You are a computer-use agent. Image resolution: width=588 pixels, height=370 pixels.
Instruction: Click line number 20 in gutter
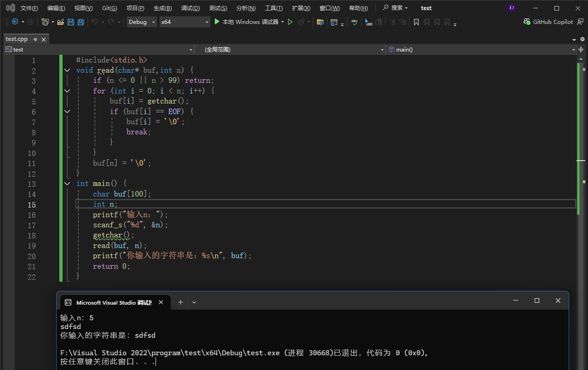click(31, 256)
